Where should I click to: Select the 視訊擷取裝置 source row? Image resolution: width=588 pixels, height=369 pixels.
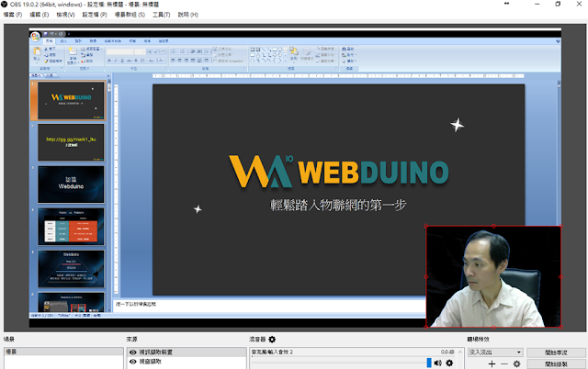tap(187, 352)
